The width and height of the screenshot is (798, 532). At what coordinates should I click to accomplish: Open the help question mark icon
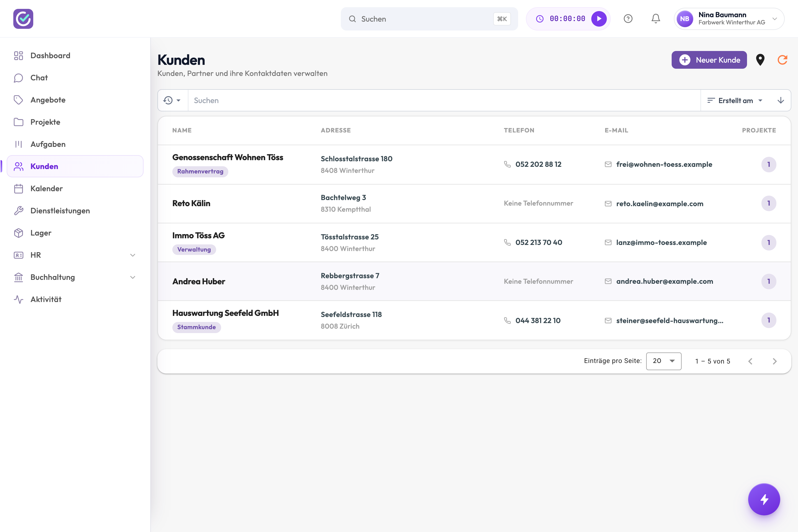[x=628, y=19]
